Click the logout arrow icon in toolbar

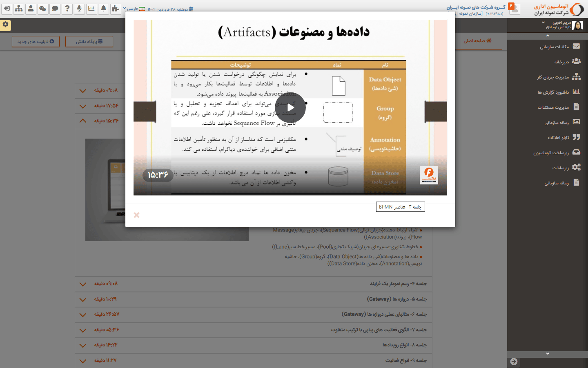point(7,9)
